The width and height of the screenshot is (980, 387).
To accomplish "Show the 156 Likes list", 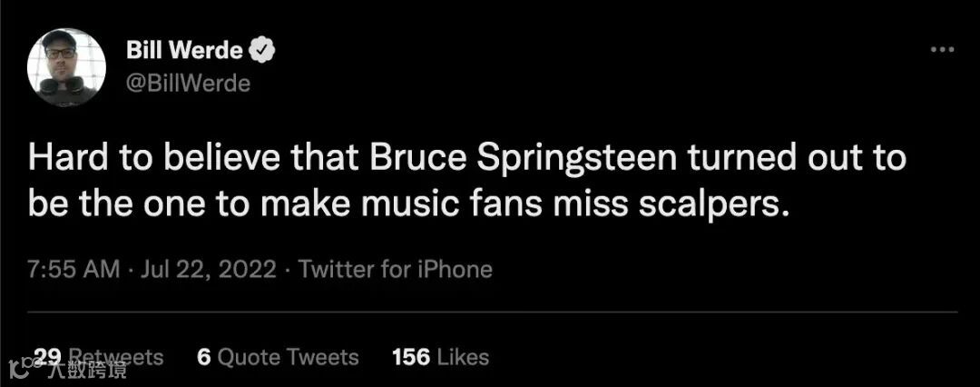I will point(440,357).
